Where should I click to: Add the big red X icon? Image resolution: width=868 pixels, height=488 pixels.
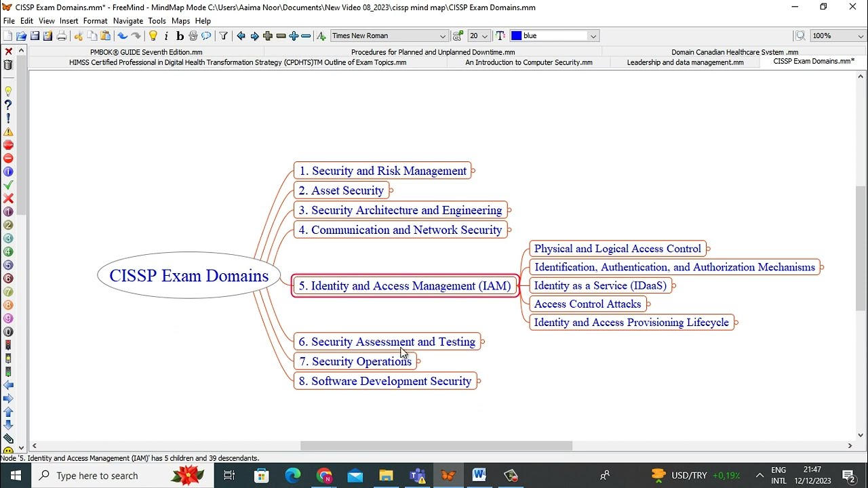point(8,199)
